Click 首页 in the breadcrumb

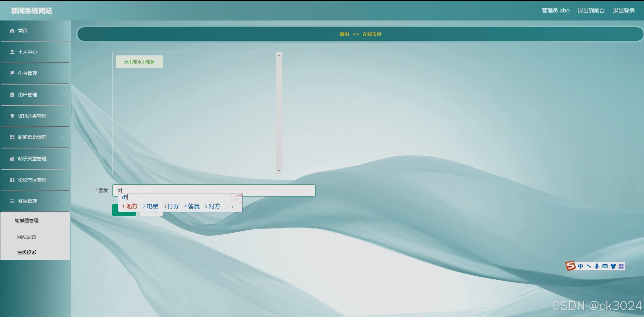pos(344,34)
